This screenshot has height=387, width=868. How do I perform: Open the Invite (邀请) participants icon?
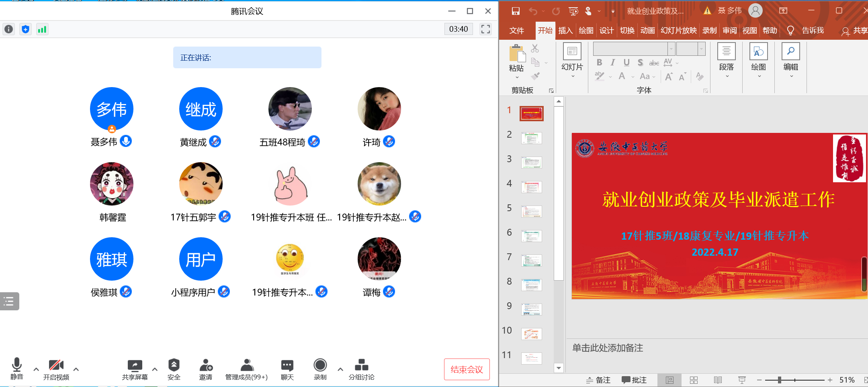point(206,369)
